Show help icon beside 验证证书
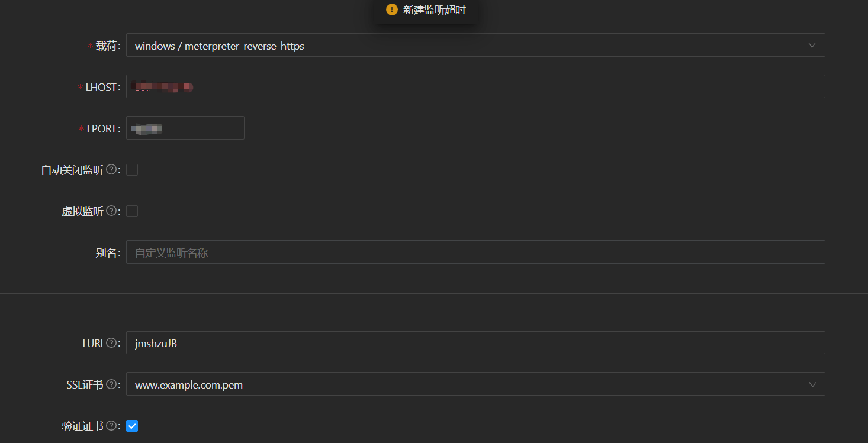The width and height of the screenshot is (868, 443). click(x=111, y=426)
